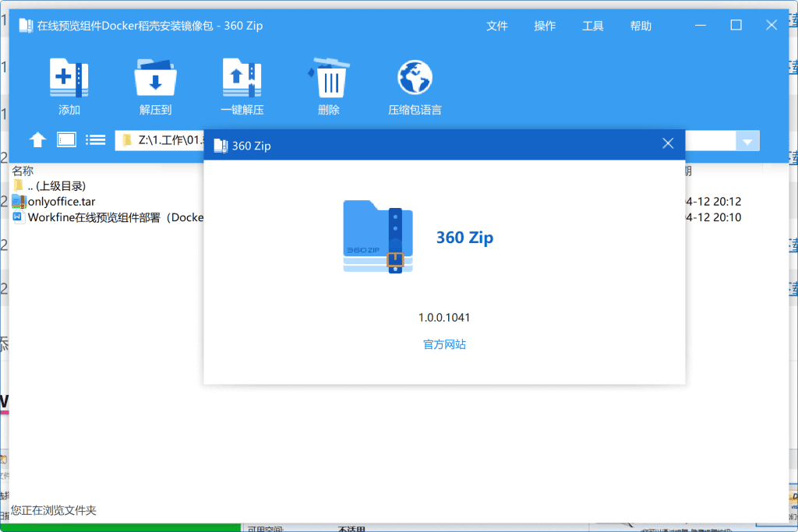Click the Extract To (解压到) icon
The height and width of the screenshot is (532, 798).
click(x=155, y=78)
